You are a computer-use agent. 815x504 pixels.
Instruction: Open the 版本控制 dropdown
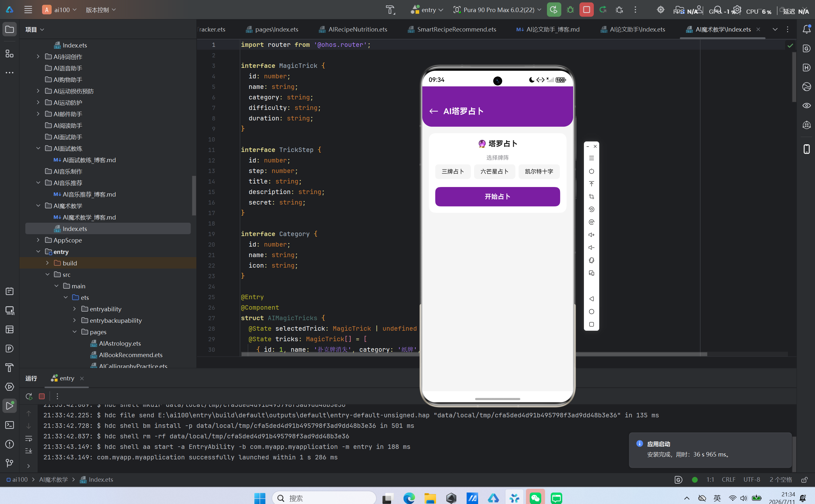(x=101, y=10)
